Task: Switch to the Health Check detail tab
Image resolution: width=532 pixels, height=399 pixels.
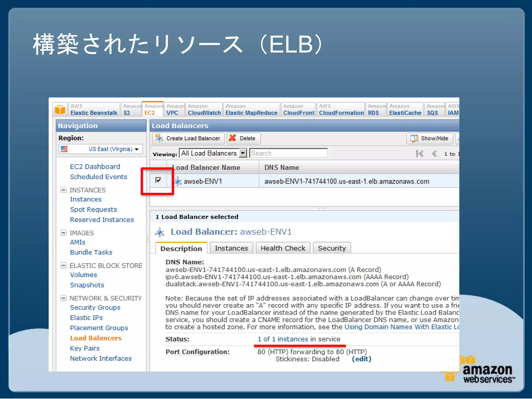Action: [x=283, y=248]
